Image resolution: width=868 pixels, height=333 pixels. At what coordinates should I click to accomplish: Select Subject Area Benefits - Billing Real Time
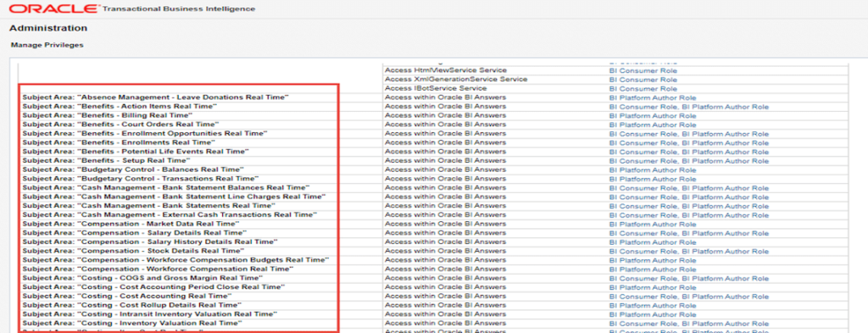[x=108, y=115]
